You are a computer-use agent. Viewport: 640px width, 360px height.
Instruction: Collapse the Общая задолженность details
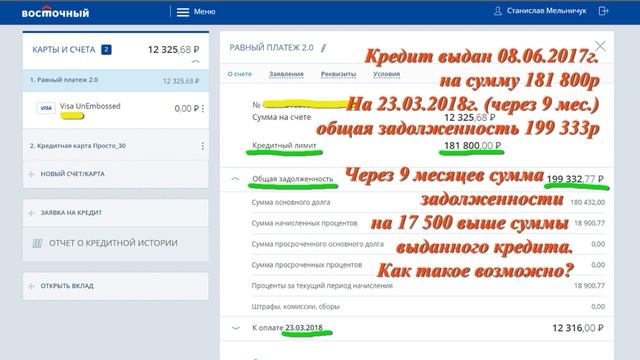pyautogui.click(x=235, y=179)
